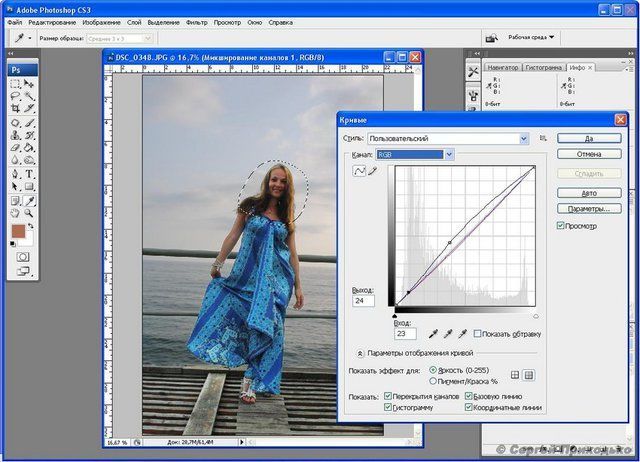The height and width of the screenshot is (462, 640).
Task: Click the pencil draw-curve icon in Curves
Action: tap(374, 171)
